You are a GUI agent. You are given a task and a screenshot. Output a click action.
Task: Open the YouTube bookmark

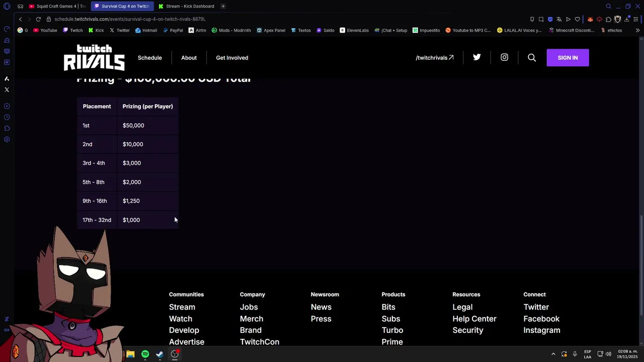pyautogui.click(x=45, y=30)
